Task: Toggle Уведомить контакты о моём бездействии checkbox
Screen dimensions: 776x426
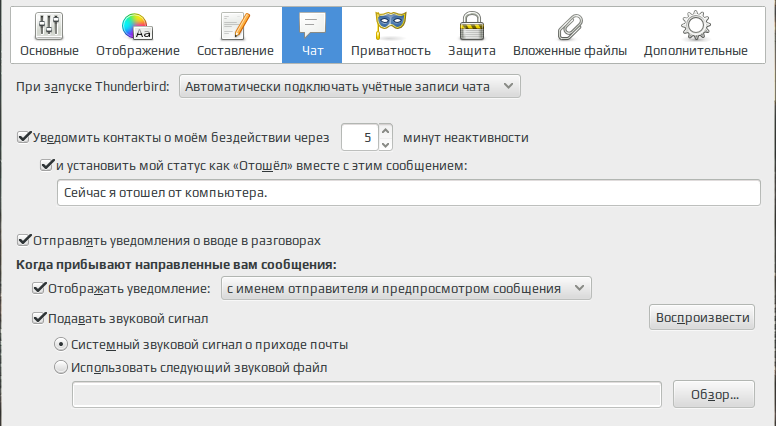Action: pos(24,137)
